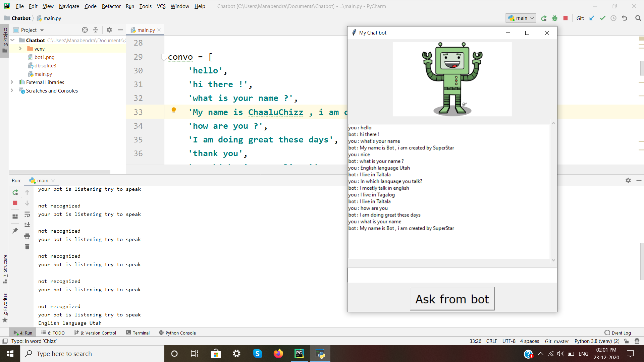Open the Refactor menu

tap(111, 6)
